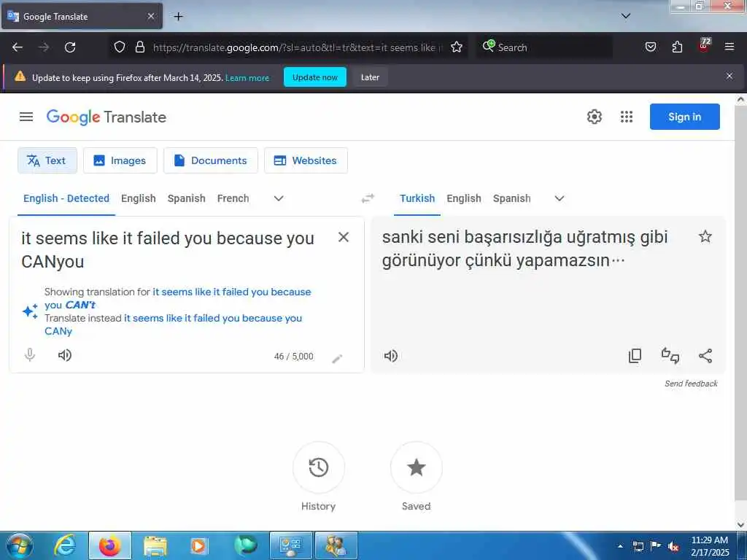Select the Google Translate browser tab
Image resolution: width=747 pixels, height=560 pixels.
[82, 17]
